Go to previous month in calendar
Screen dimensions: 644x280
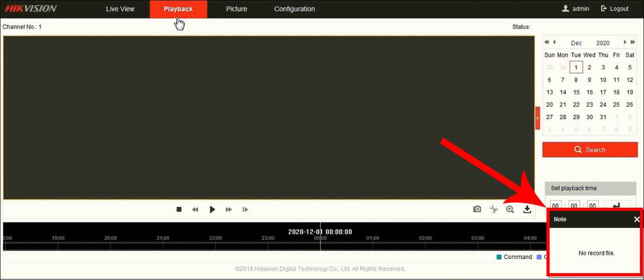pos(554,42)
